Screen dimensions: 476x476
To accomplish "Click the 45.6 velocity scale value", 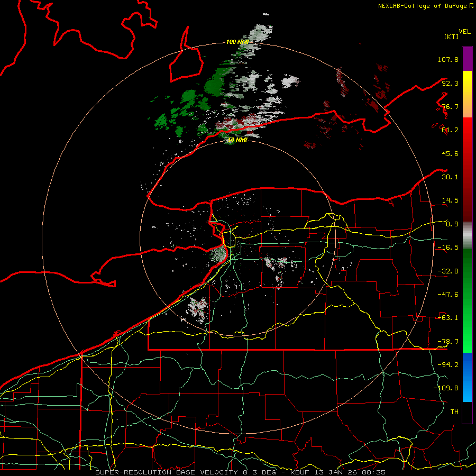I will coord(450,153).
